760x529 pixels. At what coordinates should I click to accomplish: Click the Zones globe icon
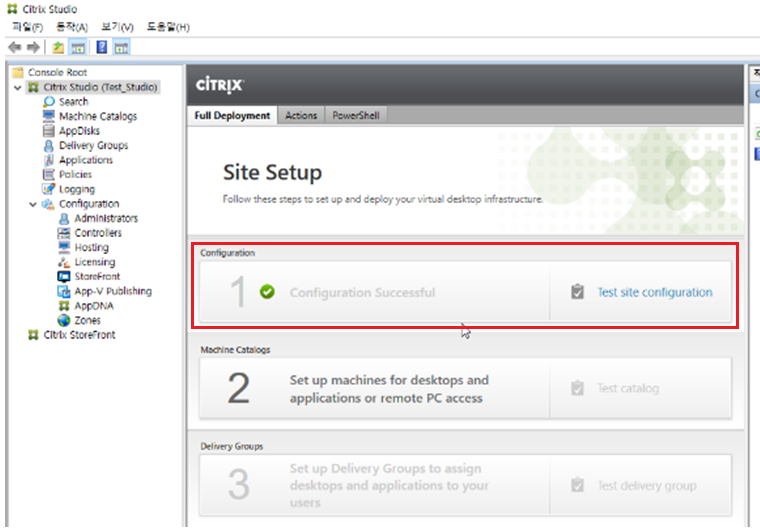point(64,321)
